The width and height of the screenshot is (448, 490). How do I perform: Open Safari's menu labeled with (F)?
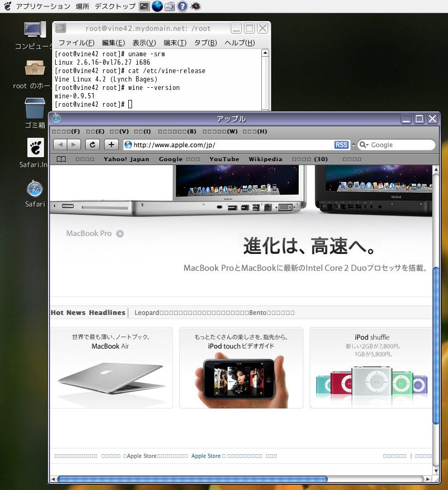tap(66, 131)
